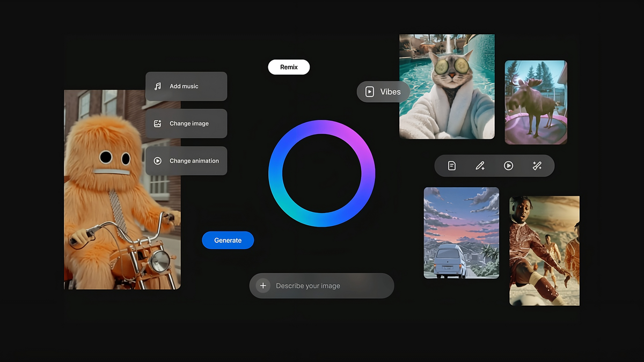Open the soccer players thumbnail
Screen dimensions: 644x362
(544, 250)
